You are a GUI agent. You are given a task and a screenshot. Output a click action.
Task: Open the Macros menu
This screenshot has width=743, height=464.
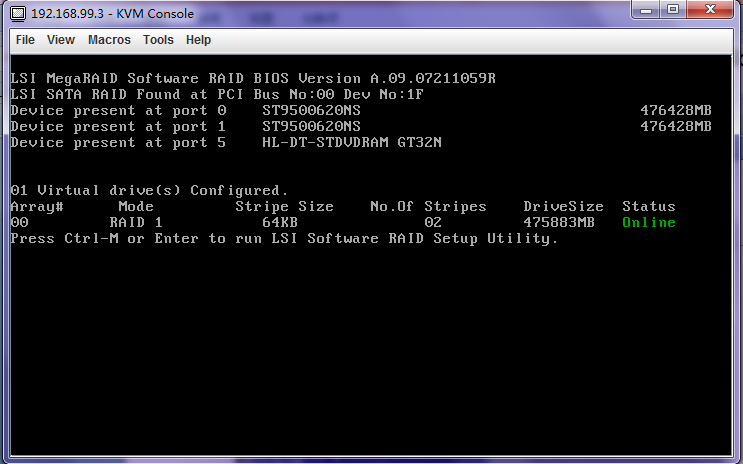pos(109,40)
